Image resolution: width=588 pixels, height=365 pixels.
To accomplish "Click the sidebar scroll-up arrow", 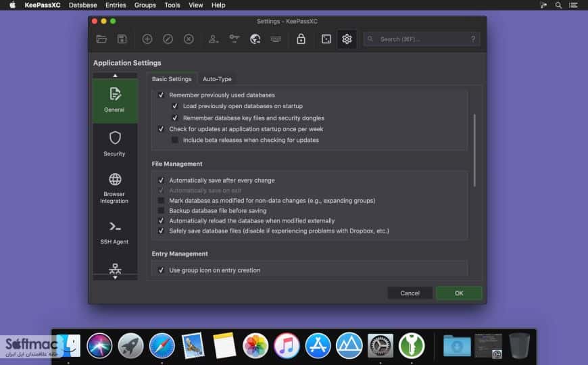I will pos(115,76).
